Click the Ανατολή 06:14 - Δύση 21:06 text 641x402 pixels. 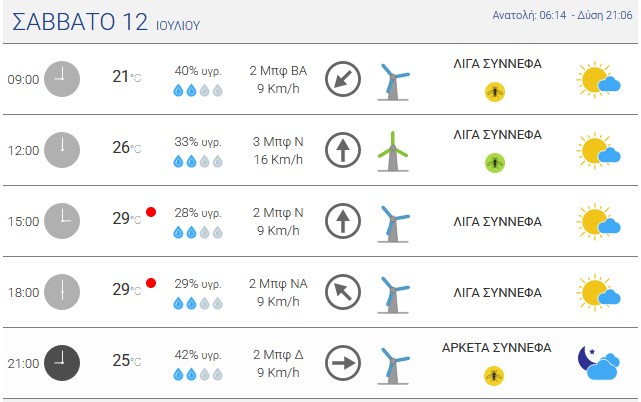(x=562, y=16)
